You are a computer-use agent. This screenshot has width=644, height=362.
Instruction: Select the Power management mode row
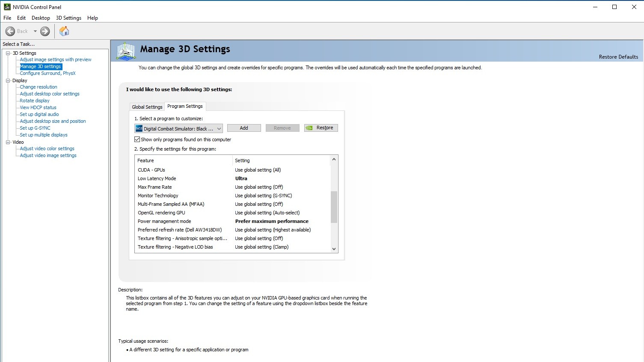click(233, 221)
